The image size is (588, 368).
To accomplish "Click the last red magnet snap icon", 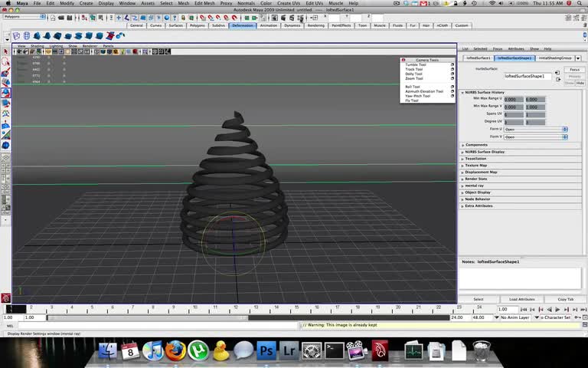I will pos(234,18).
